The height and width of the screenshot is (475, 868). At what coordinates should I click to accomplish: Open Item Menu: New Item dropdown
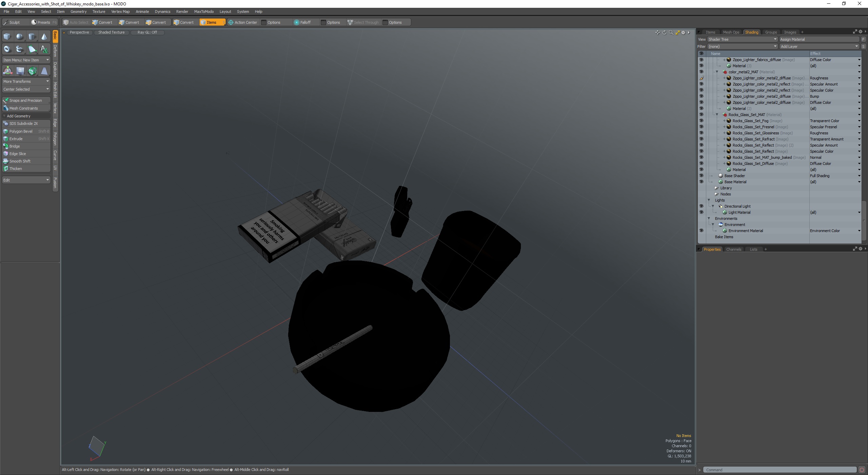(x=26, y=60)
